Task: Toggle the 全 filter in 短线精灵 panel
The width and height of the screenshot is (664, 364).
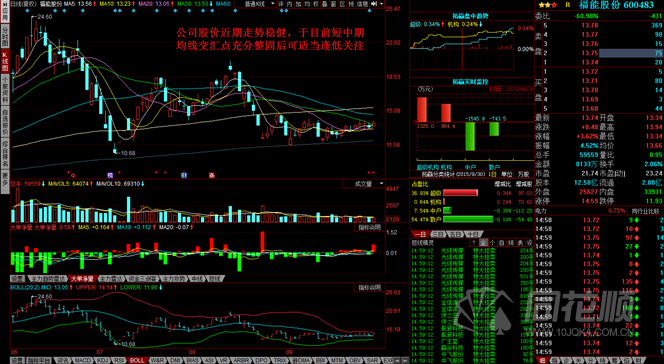Action: pos(483,243)
